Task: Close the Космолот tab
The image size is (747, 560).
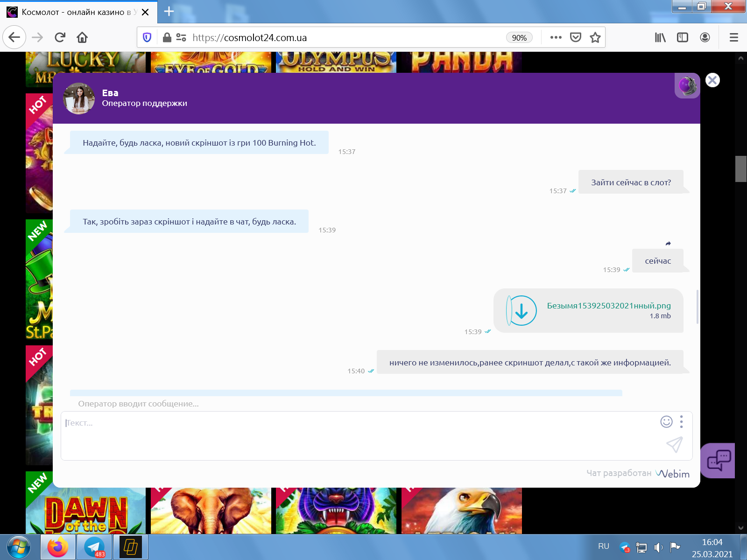Action: point(145,12)
